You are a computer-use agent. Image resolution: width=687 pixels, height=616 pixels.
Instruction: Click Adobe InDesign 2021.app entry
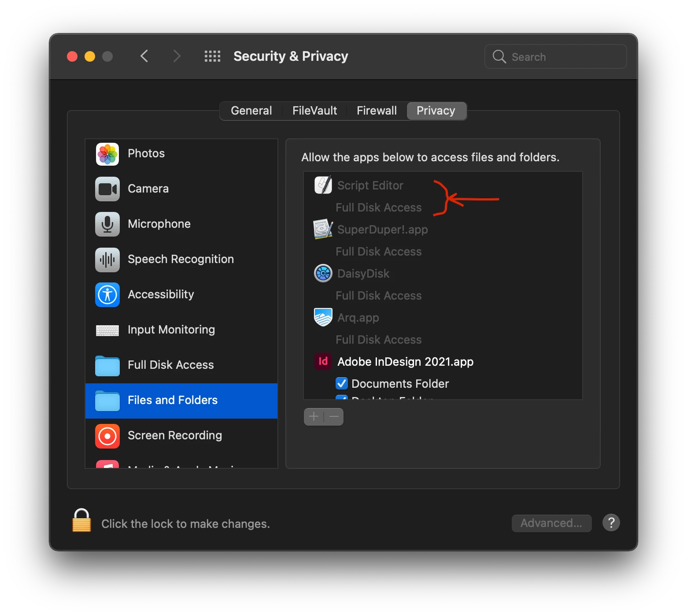coord(443,361)
